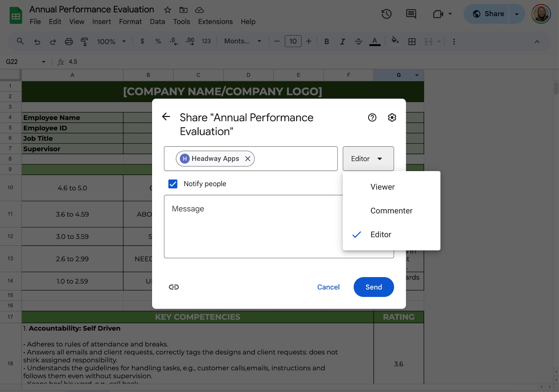
Task: Click the search menus magnifier icon
Action: [20, 41]
